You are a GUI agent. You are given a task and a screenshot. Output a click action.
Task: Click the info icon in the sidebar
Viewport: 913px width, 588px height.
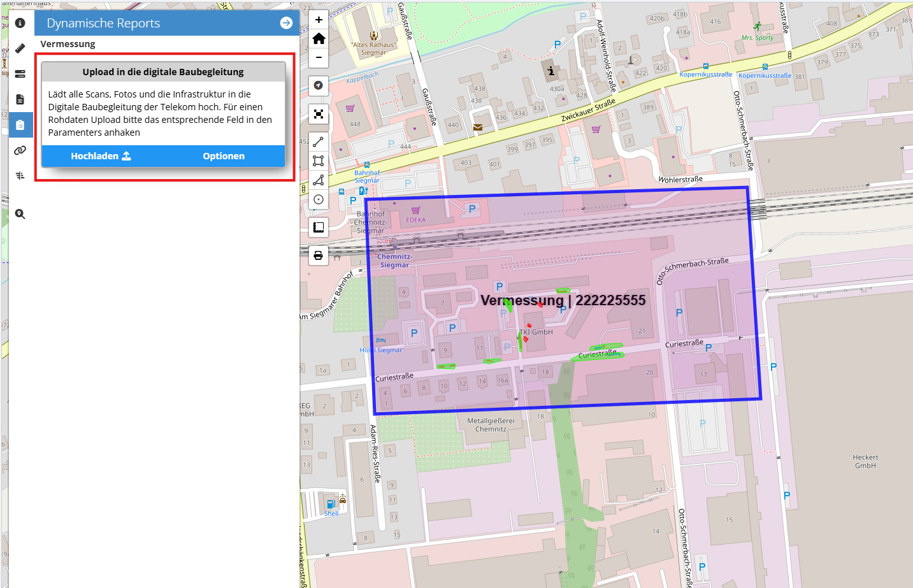20,23
